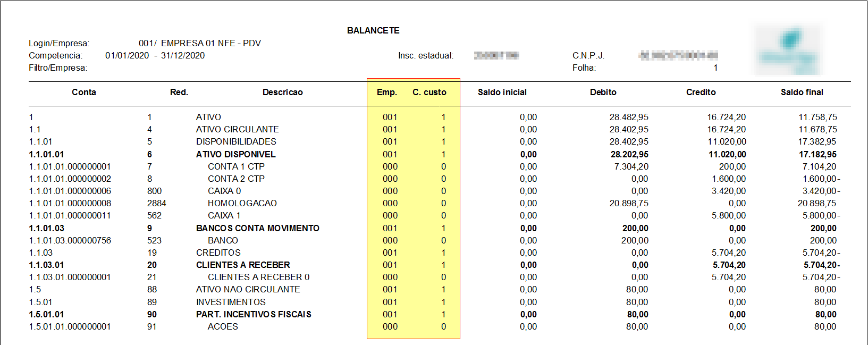The width and height of the screenshot is (868, 345).
Task: Click the bold saldo final 17.182,95
Action: pyautogui.click(x=818, y=154)
